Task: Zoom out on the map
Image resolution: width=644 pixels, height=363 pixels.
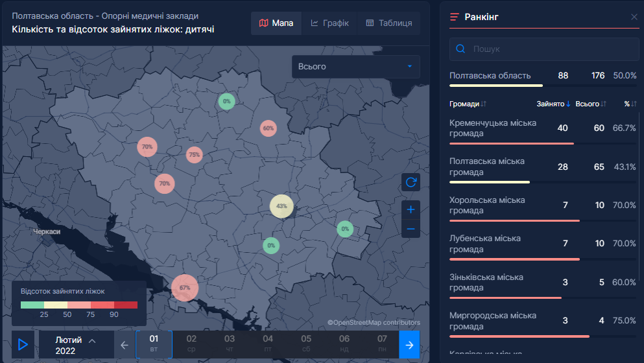Action: click(x=411, y=229)
